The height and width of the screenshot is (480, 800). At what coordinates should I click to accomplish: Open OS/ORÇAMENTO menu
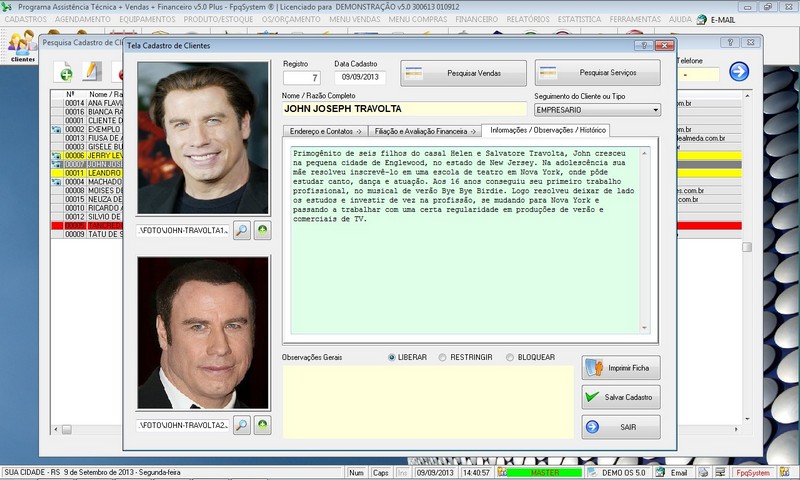[x=291, y=19]
